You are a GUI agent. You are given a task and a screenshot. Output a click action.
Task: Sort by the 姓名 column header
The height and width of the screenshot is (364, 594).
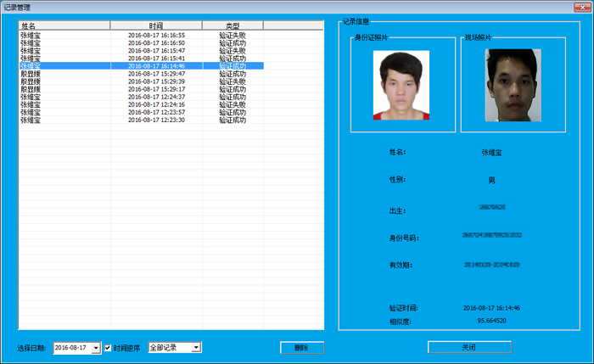64,26
